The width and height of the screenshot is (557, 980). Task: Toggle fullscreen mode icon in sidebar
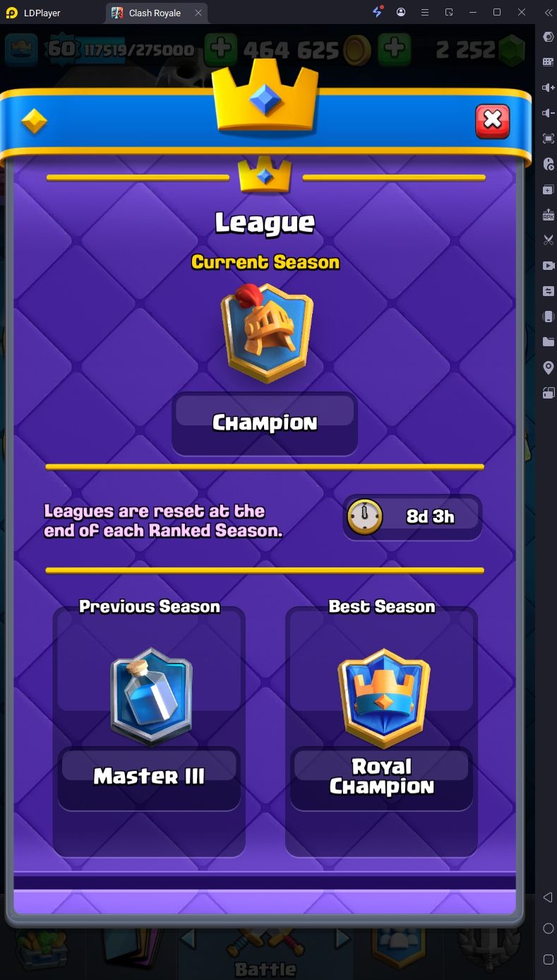[x=548, y=138]
